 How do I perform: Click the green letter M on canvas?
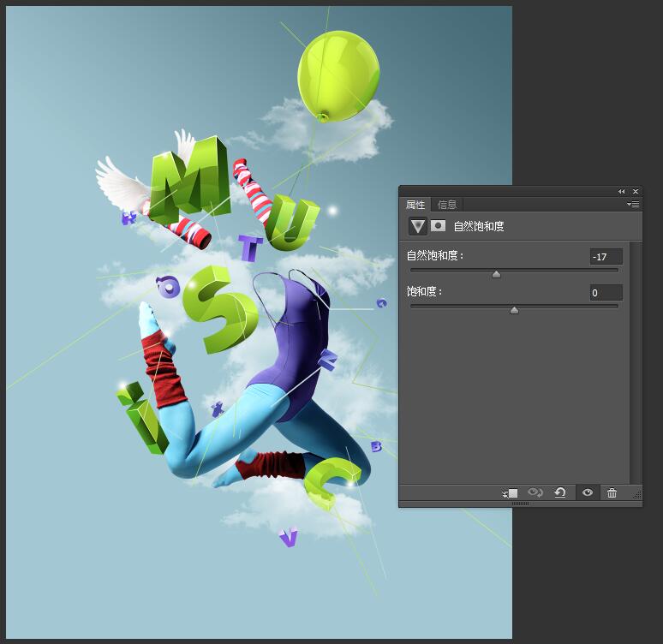190,180
